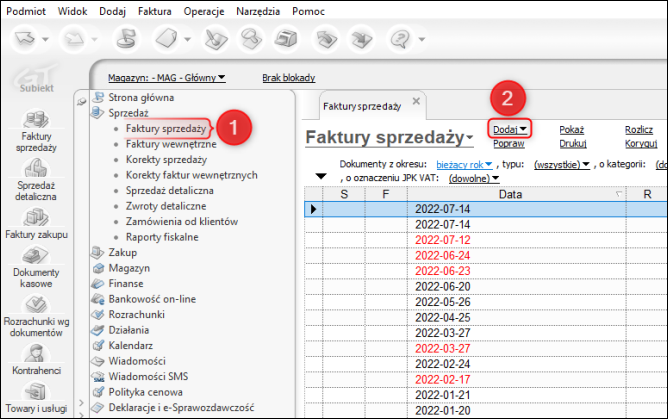Open the Podmiot menu
Image resolution: width=668 pixels, height=419 pixels.
(26, 11)
